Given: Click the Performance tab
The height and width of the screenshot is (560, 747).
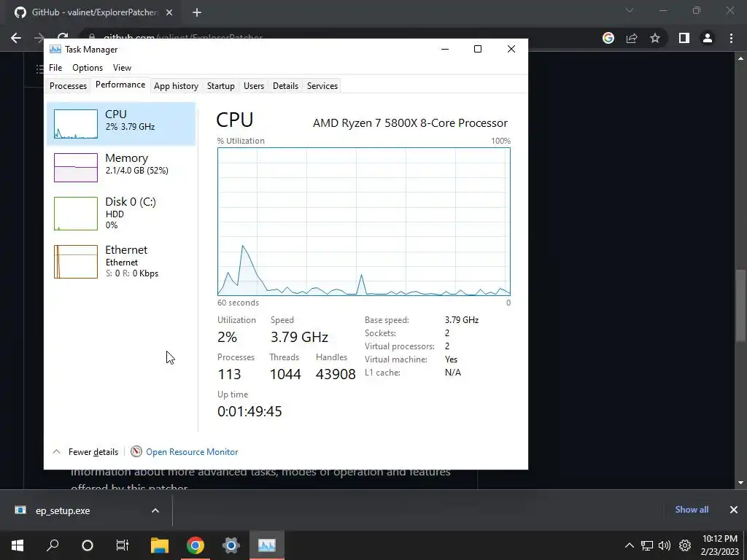Looking at the screenshot, I should pos(120,85).
